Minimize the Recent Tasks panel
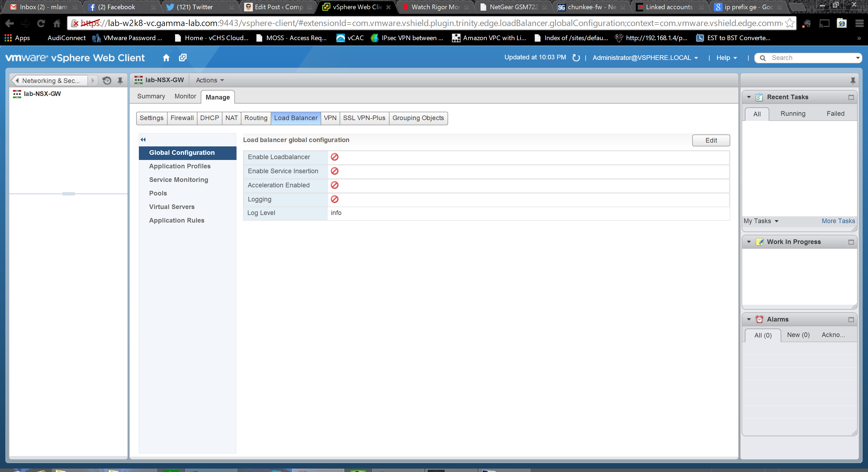The height and width of the screenshot is (472, 868). coord(851,97)
